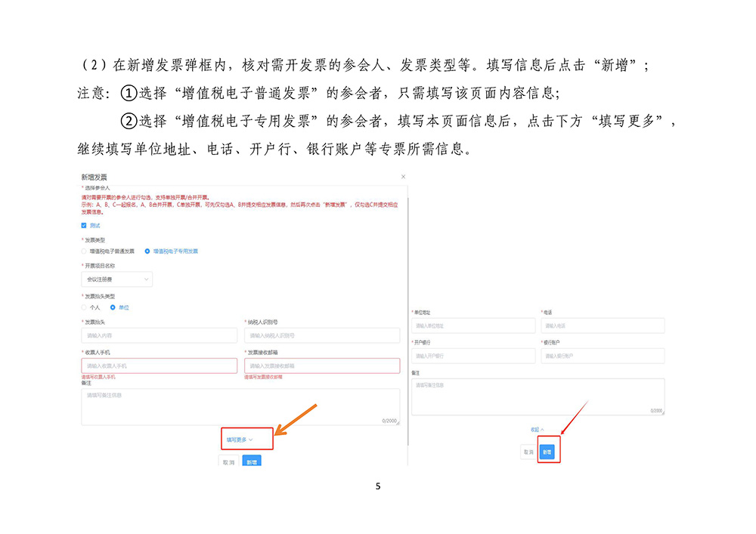The width and height of the screenshot is (756, 534).
Task: Uncheck the 测试 attendee checkbox
Action: [x=84, y=225]
